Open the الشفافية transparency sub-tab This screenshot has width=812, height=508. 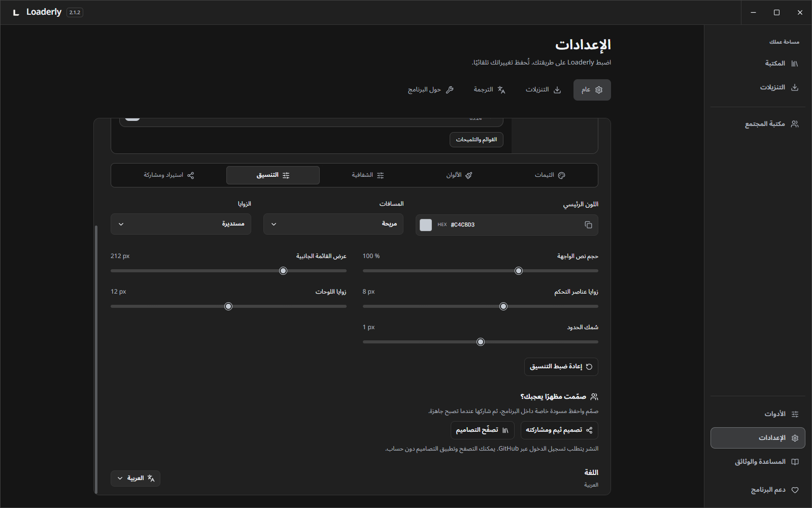coord(367,175)
